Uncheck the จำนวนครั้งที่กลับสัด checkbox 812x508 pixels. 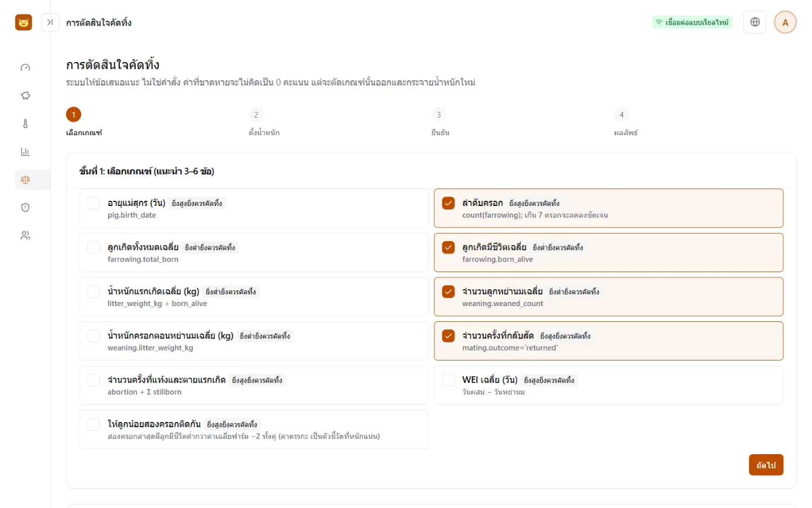[448, 336]
